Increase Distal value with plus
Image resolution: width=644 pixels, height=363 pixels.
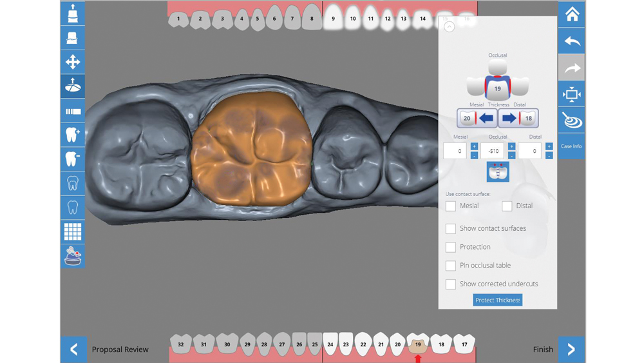point(549,146)
